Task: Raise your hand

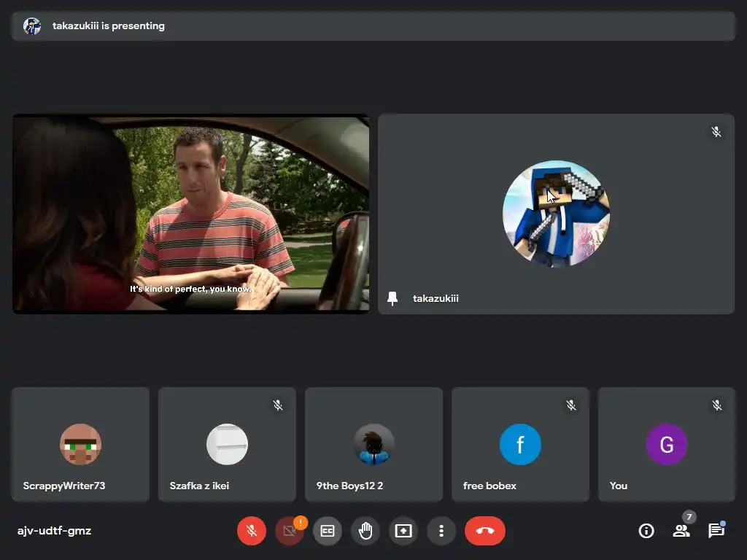Action: click(365, 531)
